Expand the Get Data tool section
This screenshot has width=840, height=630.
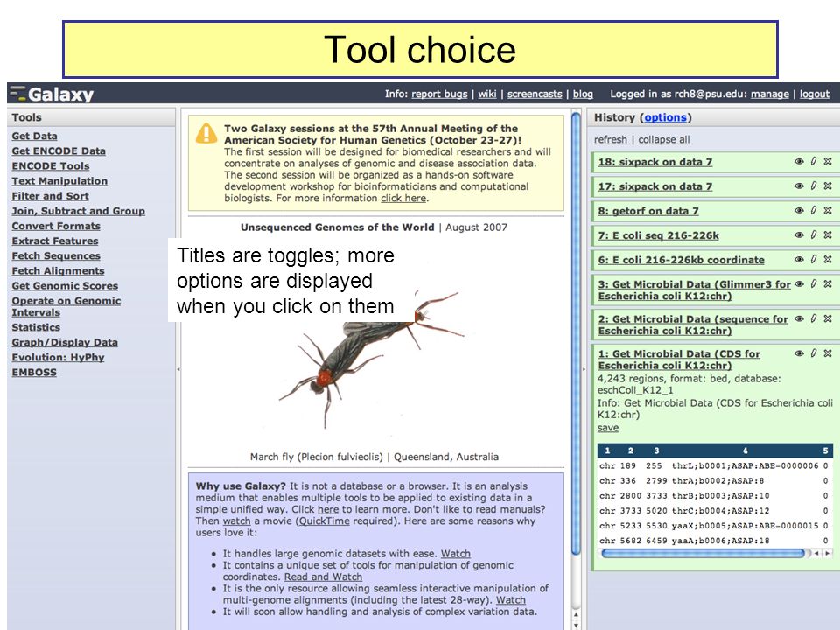click(34, 136)
